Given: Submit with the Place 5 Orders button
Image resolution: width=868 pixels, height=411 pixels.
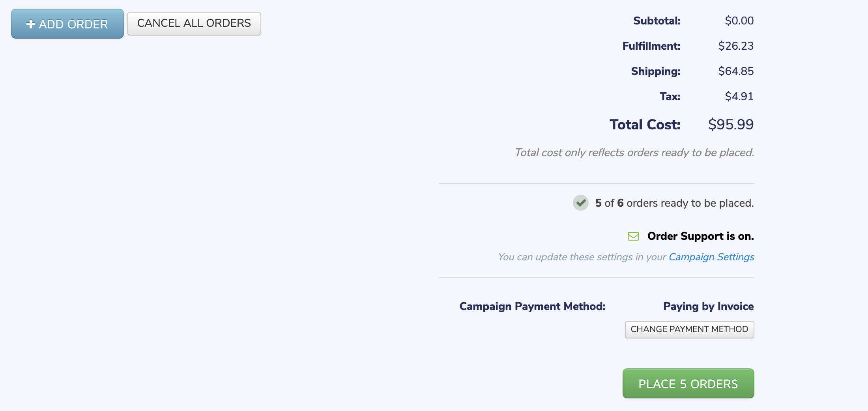Looking at the screenshot, I should pos(688,383).
